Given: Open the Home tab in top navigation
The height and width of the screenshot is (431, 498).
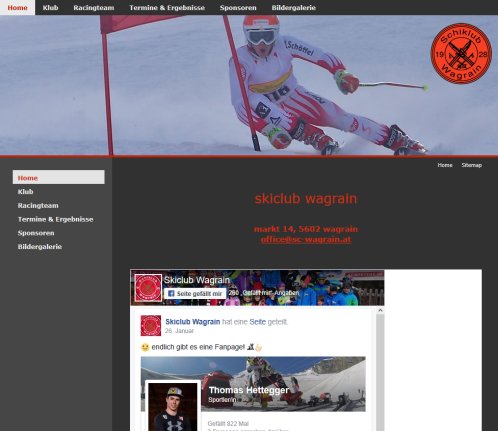Looking at the screenshot, I should pos(17,7).
